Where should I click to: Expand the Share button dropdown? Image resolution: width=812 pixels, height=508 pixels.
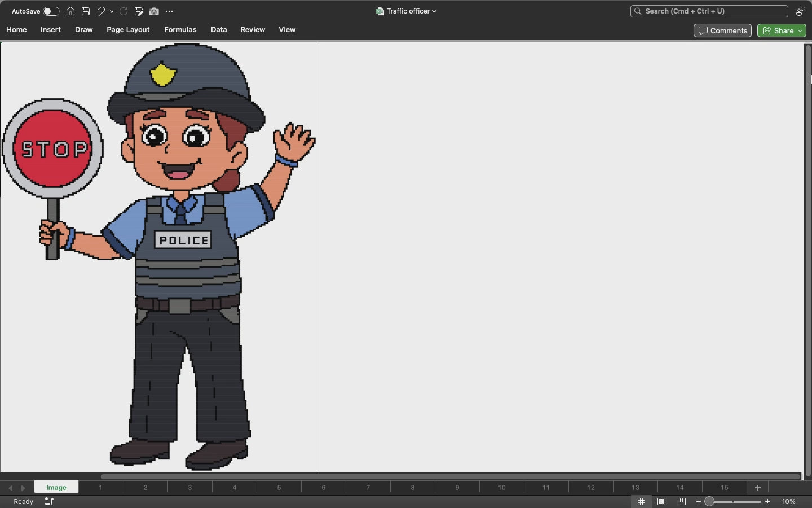pyautogui.click(x=800, y=30)
